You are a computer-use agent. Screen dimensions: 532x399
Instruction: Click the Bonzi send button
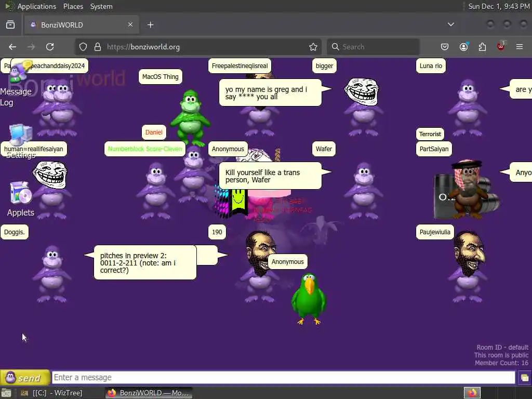click(25, 377)
